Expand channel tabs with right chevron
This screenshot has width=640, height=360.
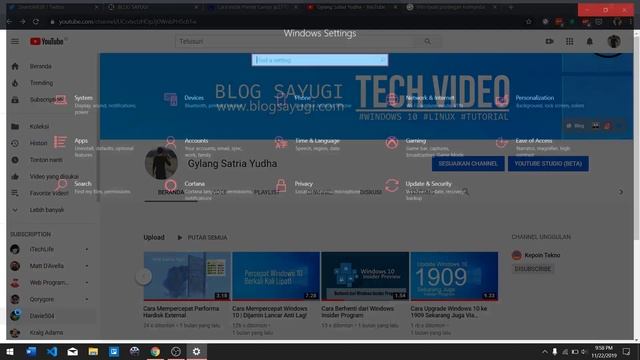tap(620, 192)
